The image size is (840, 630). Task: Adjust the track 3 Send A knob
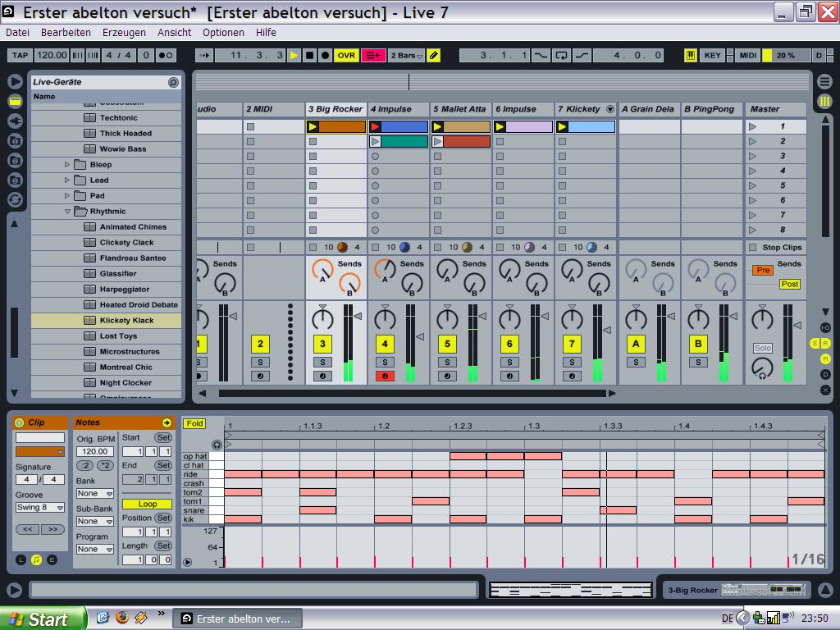tap(322, 271)
